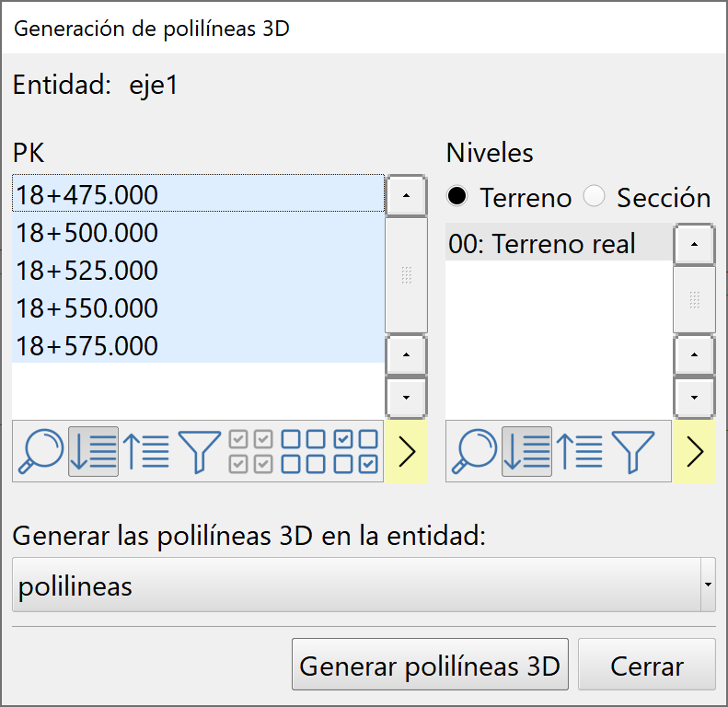The height and width of the screenshot is (707, 728).
Task: Click Niveles list scroll-down arrow
Action: [x=695, y=398]
